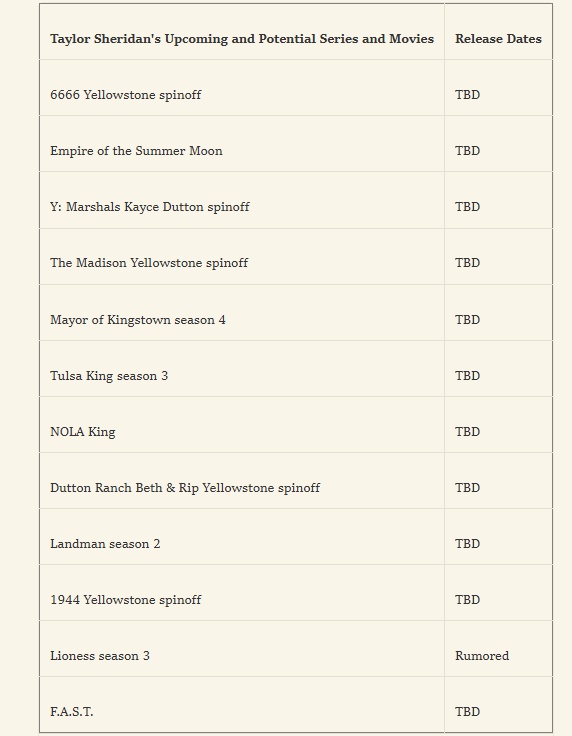The image size is (572, 736).
Task: Select the 'Empire of the Summer Moon' row
Action: click(296, 151)
